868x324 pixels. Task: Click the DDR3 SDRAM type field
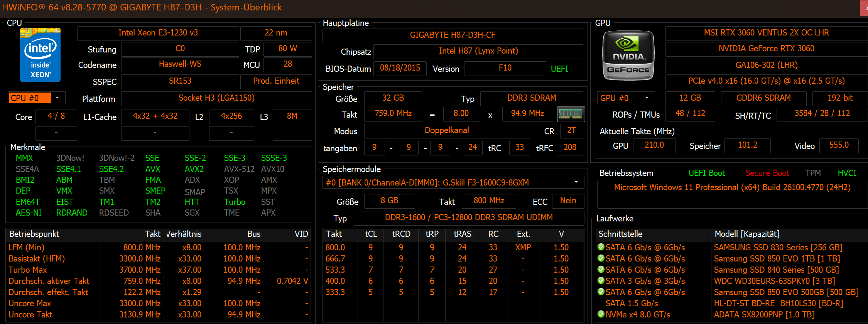click(532, 98)
